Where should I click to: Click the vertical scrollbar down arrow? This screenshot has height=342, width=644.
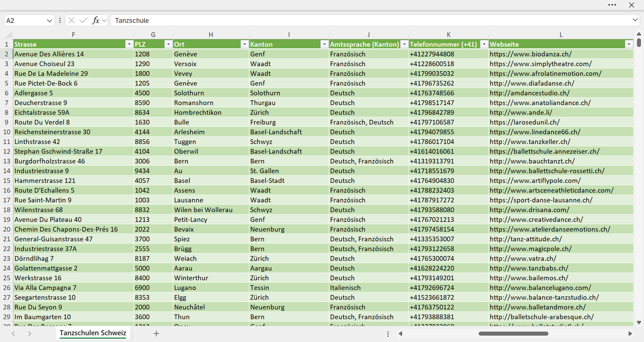click(639, 322)
